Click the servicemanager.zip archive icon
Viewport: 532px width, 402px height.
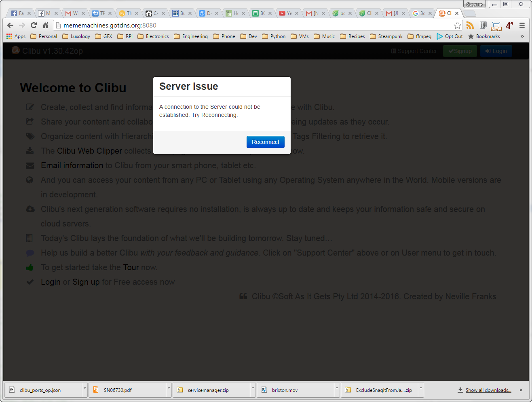click(180, 390)
